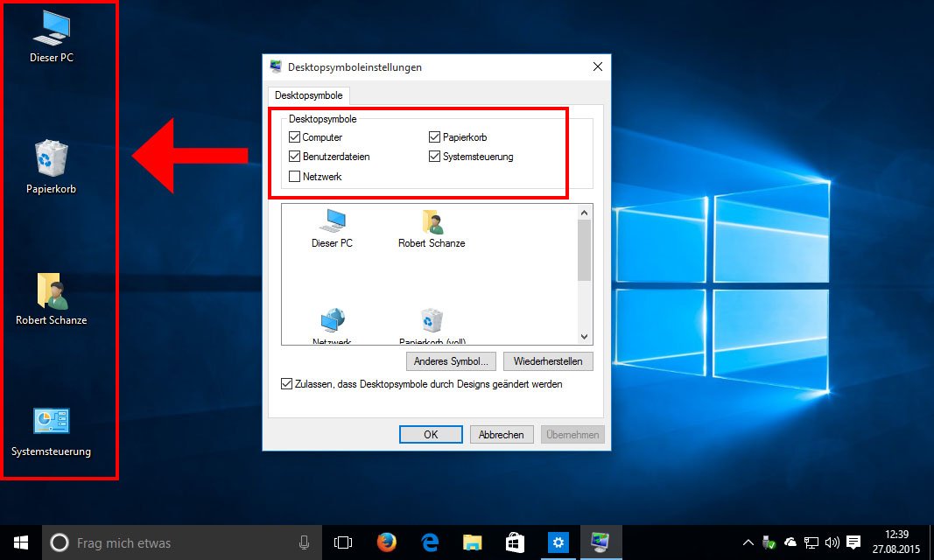Select the Netzwerk icon in the preview list
934x560 pixels.
pyautogui.click(x=333, y=322)
